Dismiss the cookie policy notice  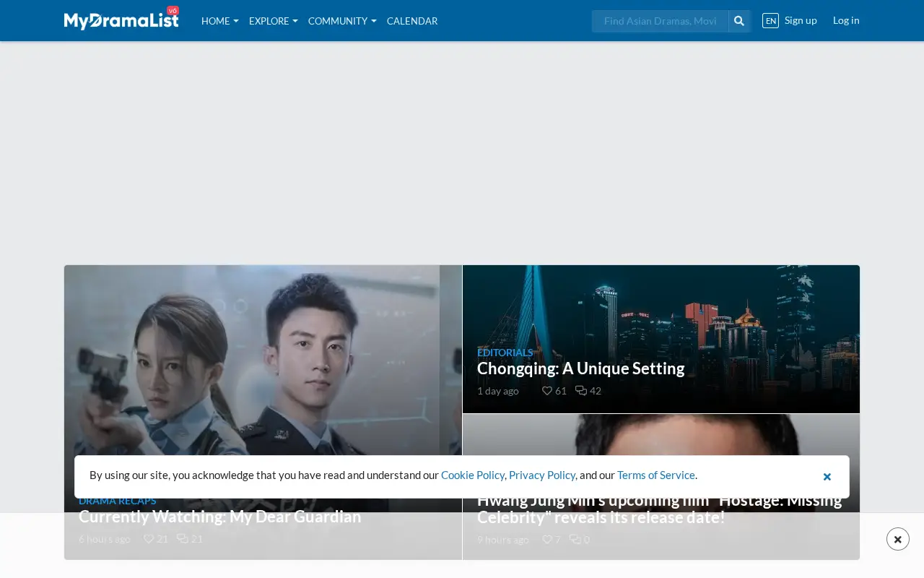click(x=827, y=477)
